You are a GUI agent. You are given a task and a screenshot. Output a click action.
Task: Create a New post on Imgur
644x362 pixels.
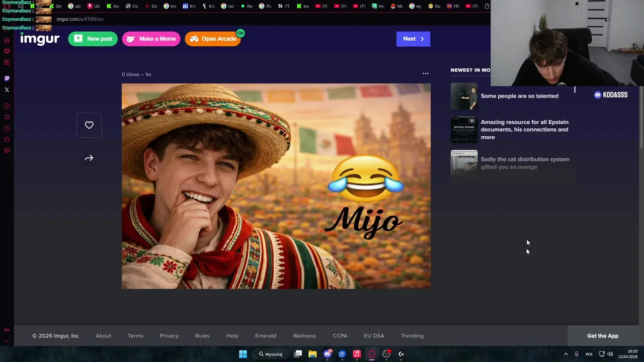93,39
